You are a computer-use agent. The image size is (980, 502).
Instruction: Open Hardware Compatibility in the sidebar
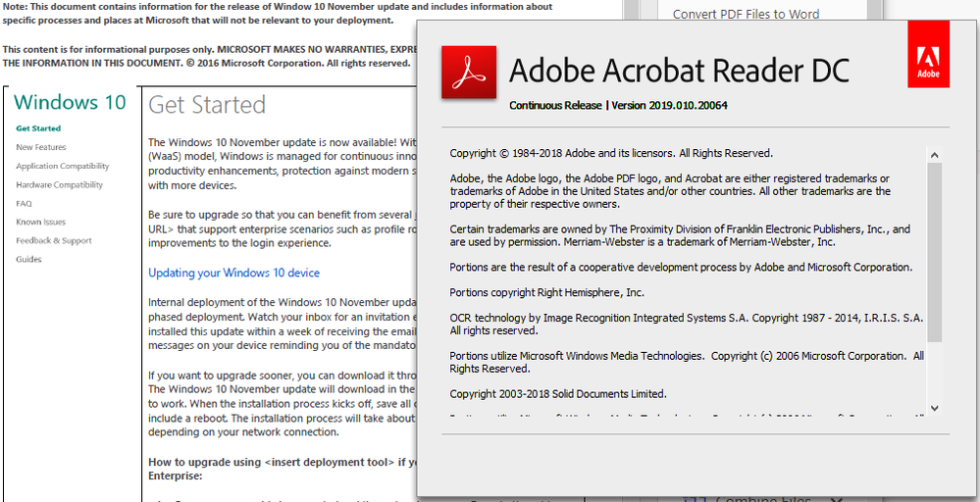pos(60,184)
